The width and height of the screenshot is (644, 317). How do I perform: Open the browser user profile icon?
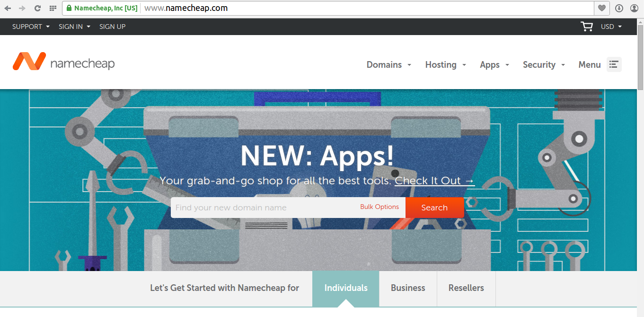pyautogui.click(x=634, y=8)
